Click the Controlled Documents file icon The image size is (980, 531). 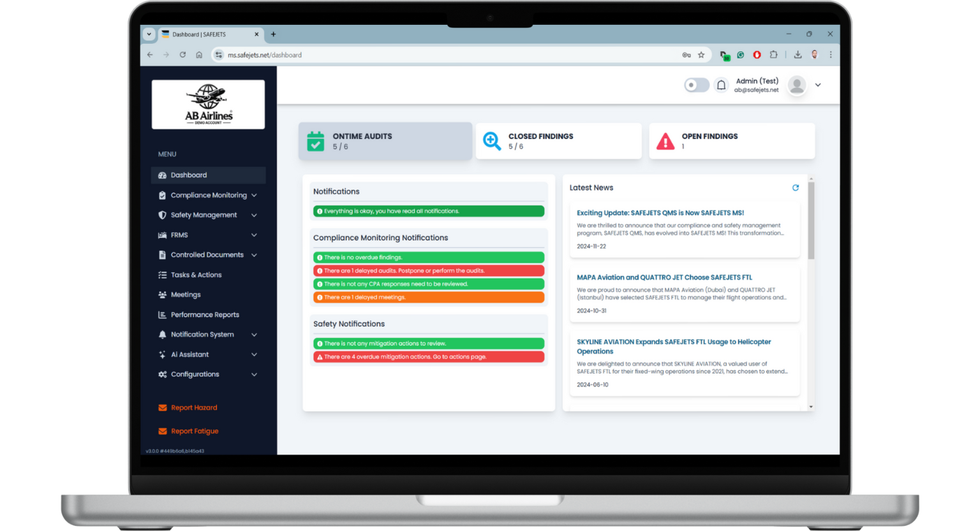[x=162, y=255]
